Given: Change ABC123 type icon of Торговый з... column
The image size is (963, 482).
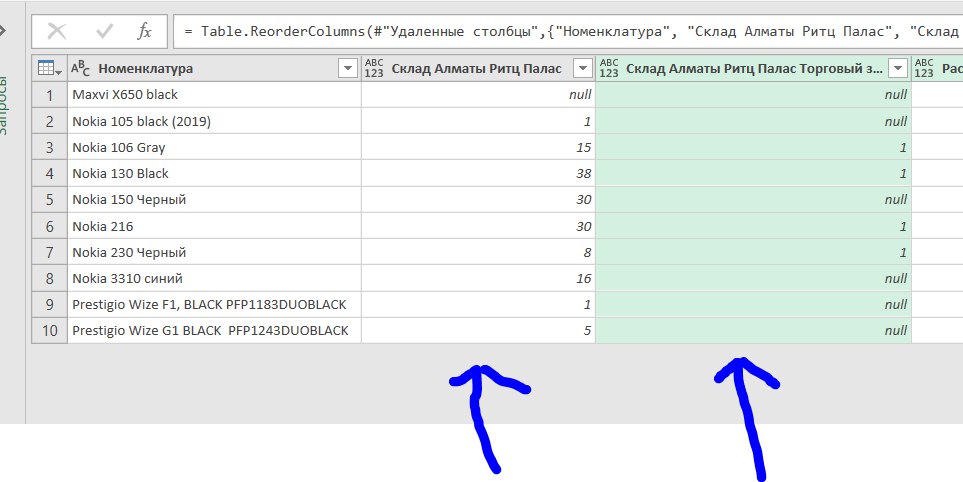Looking at the screenshot, I should [609, 69].
